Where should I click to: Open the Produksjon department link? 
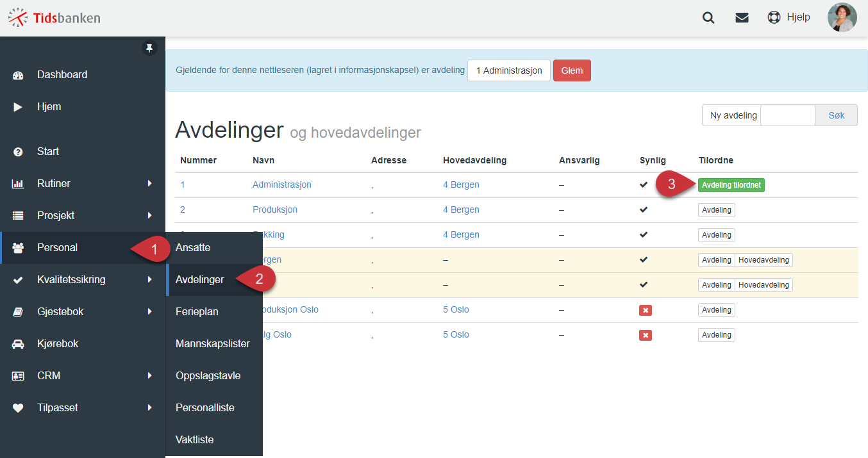275,209
